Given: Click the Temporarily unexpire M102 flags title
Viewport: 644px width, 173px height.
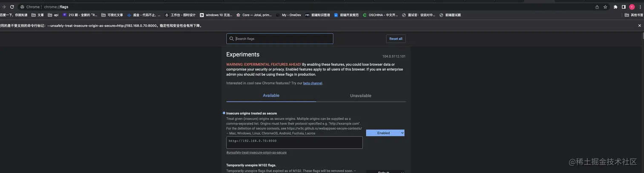Looking at the screenshot, I should click(251, 165).
